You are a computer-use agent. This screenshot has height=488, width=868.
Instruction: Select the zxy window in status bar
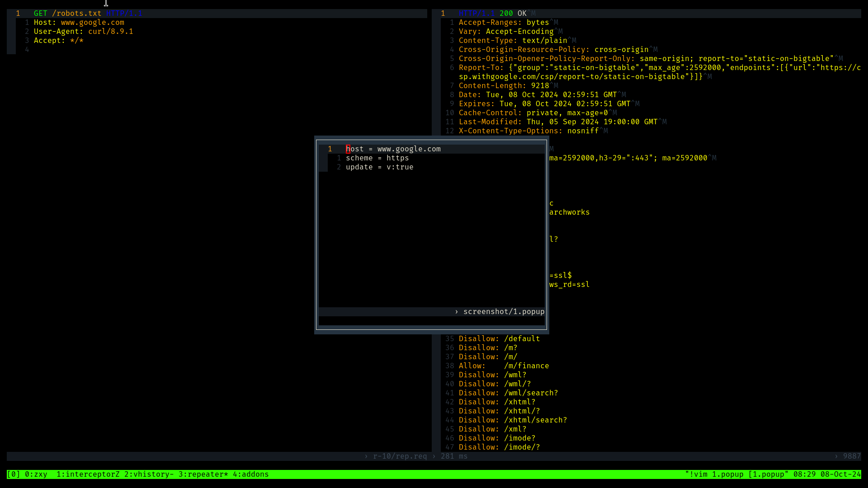click(x=36, y=474)
